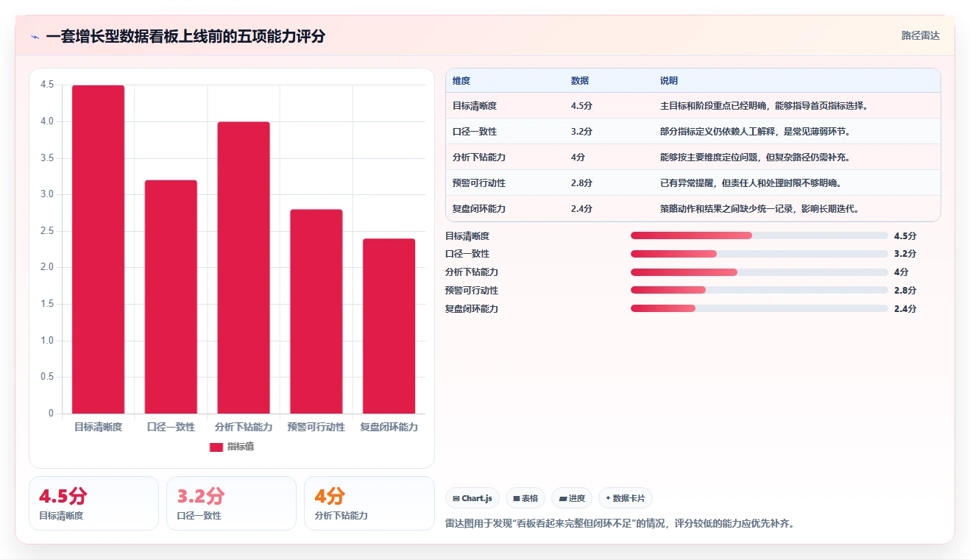Screen dimensions: 970x560
Task: Click the Chart.js tag chip
Action: [472, 498]
